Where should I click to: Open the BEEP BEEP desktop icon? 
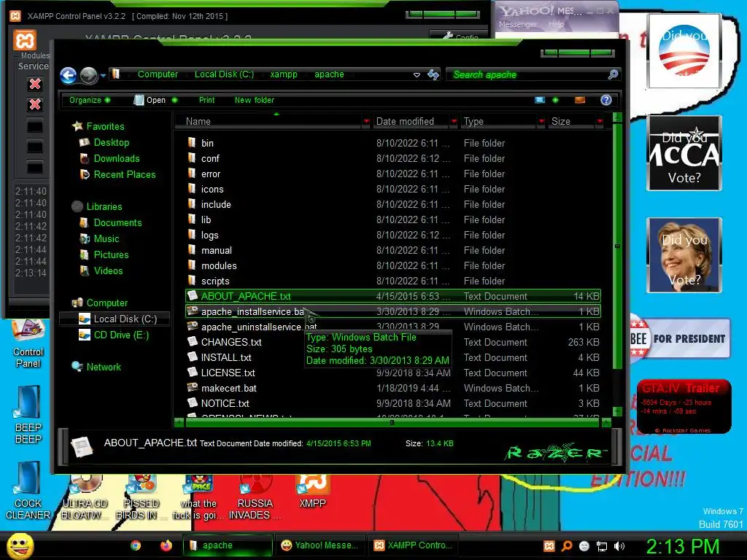pos(28,415)
